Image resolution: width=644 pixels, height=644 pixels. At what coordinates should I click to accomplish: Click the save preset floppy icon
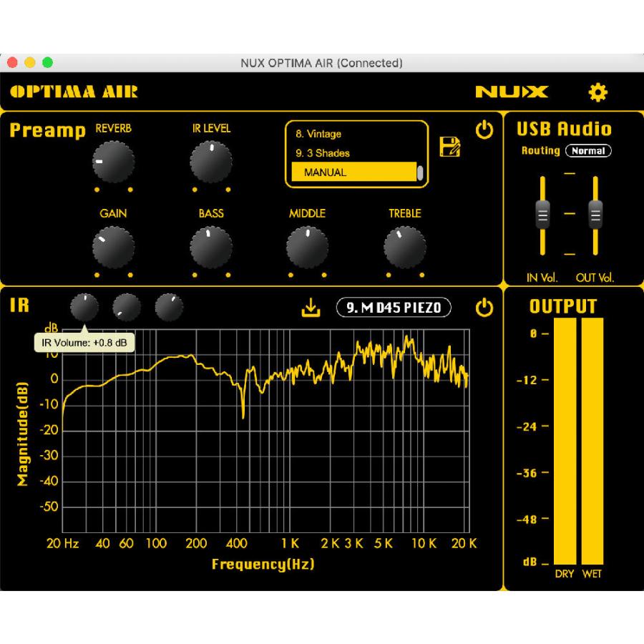[450, 147]
